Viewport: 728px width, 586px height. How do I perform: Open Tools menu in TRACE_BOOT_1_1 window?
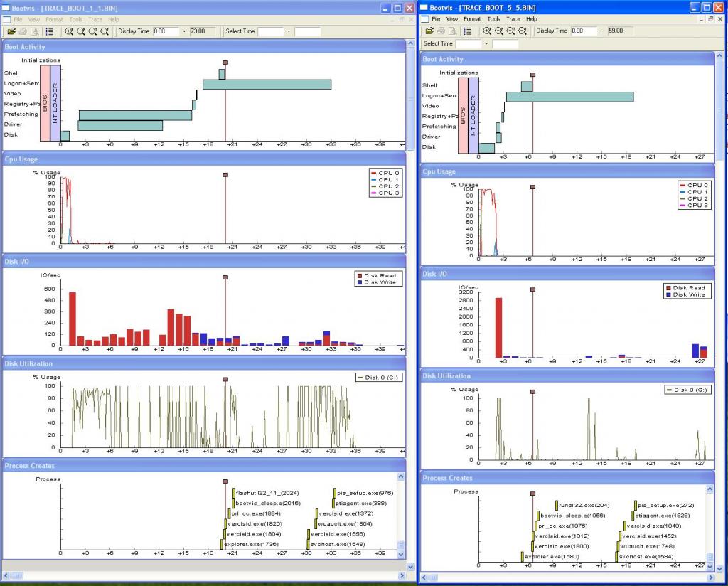coord(75,20)
